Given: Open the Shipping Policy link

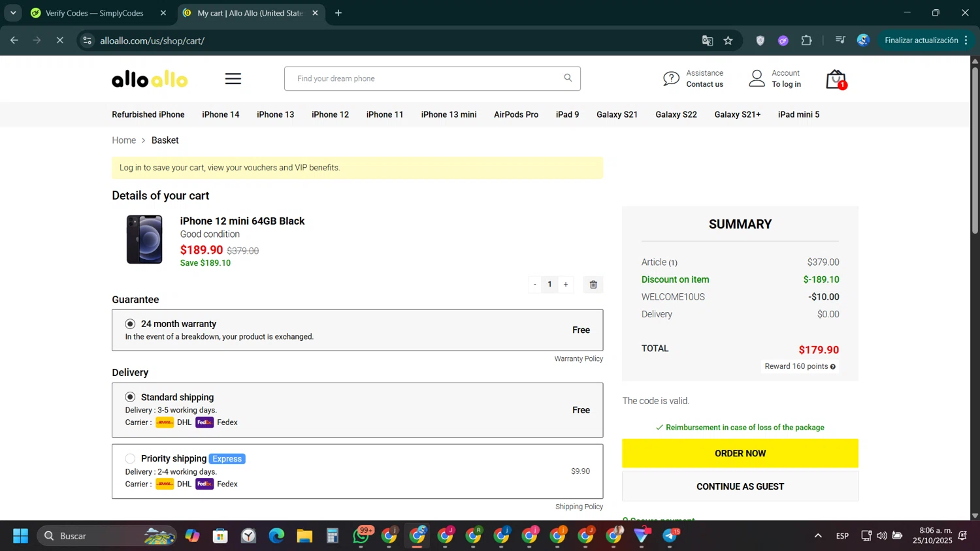Looking at the screenshot, I should (580, 507).
